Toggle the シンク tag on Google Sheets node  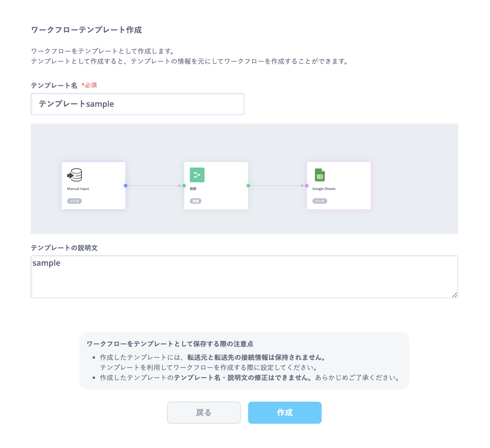pos(320,201)
